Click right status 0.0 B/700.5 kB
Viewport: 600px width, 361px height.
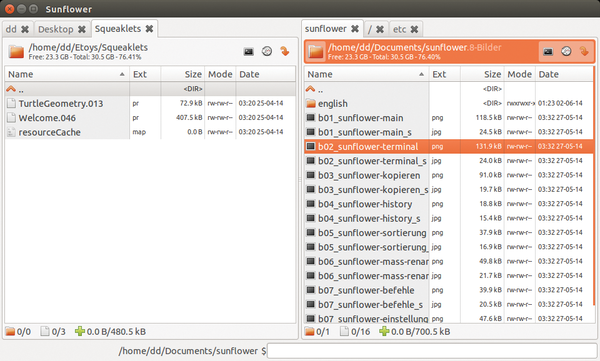tap(420, 332)
